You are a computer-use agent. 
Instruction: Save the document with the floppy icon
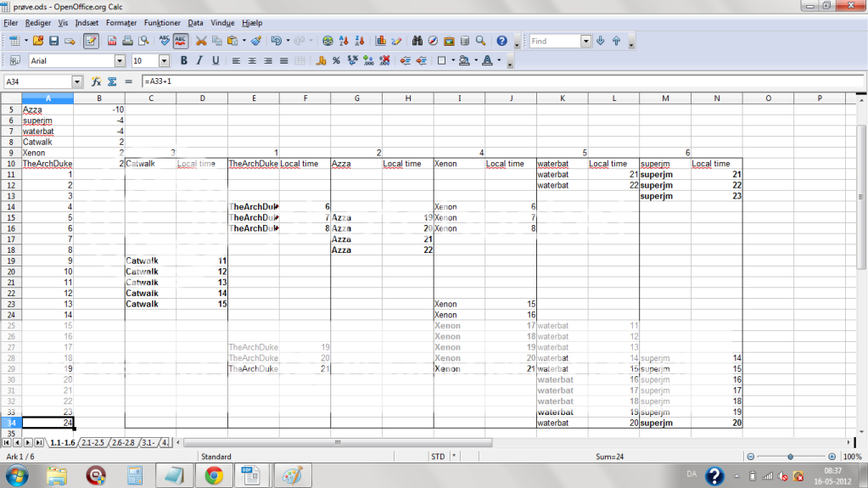pyautogui.click(x=53, y=41)
